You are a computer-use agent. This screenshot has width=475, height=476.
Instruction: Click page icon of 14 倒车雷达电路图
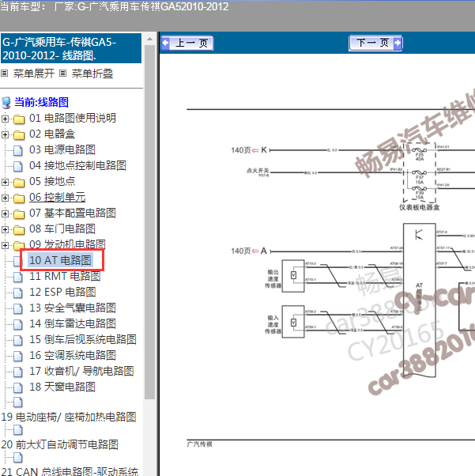point(18,324)
